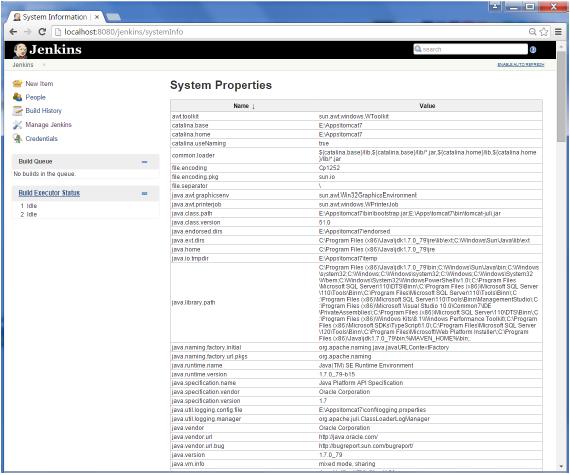570x475 pixels.
Task: Select executor 2 Idle row
Action: click(29, 214)
